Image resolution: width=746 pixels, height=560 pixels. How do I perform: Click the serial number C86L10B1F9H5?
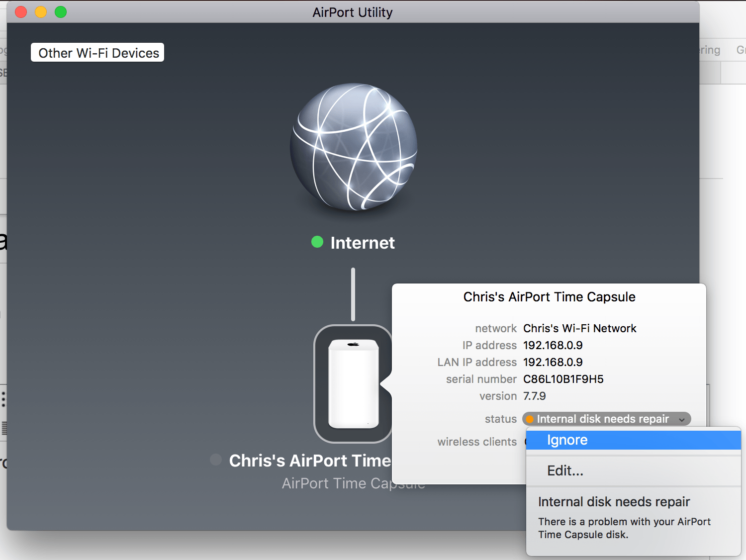click(563, 379)
